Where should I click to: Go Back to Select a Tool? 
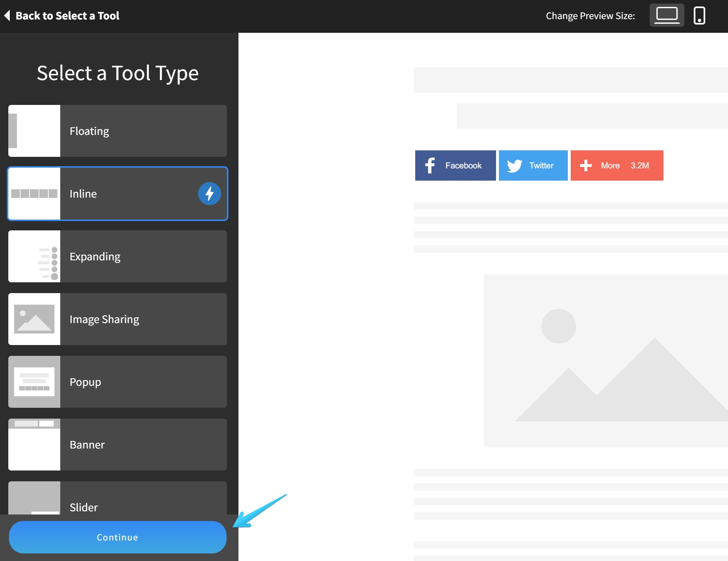tap(67, 16)
